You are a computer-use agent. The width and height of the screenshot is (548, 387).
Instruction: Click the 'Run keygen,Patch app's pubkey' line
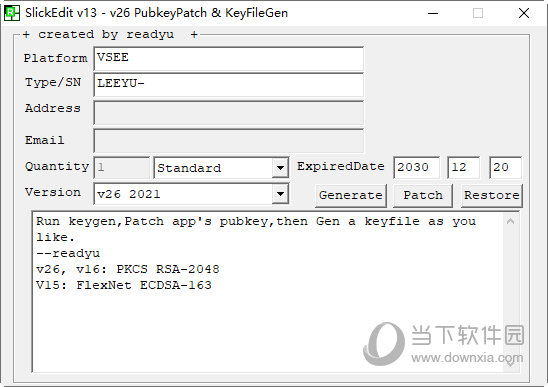coord(256,222)
